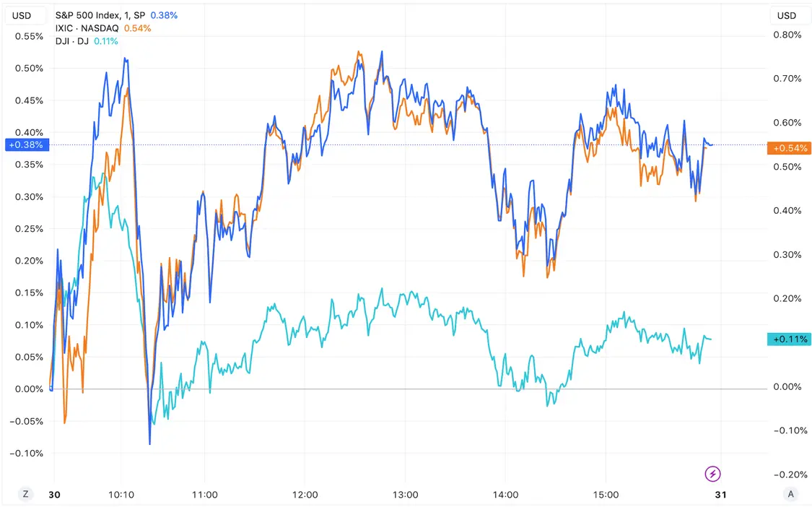Click the 30 date label on time axis
The width and height of the screenshot is (812, 507).
point(55,495)
